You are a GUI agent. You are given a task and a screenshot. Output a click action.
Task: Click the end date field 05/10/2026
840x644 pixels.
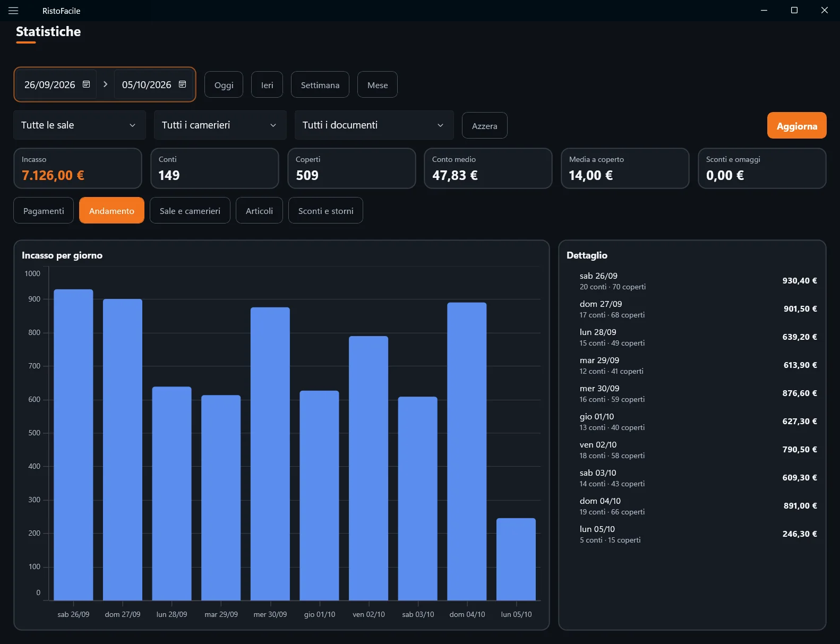pyautogui.click(x=153, y=84)
